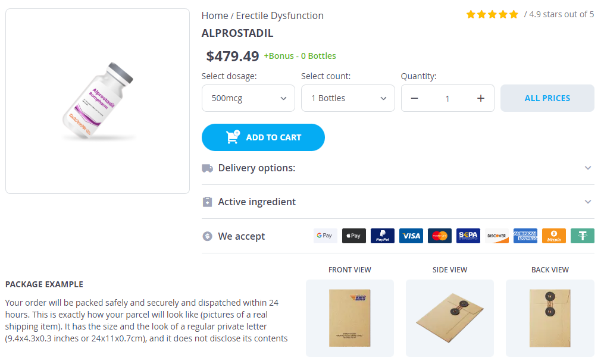Click the American Express icon

pos(525,236)
